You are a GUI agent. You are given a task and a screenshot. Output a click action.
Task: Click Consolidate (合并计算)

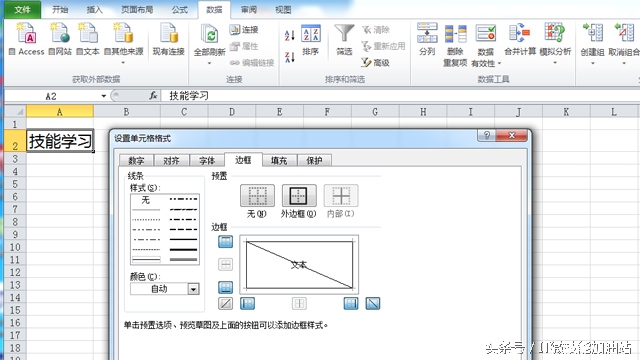click(520, 39)
